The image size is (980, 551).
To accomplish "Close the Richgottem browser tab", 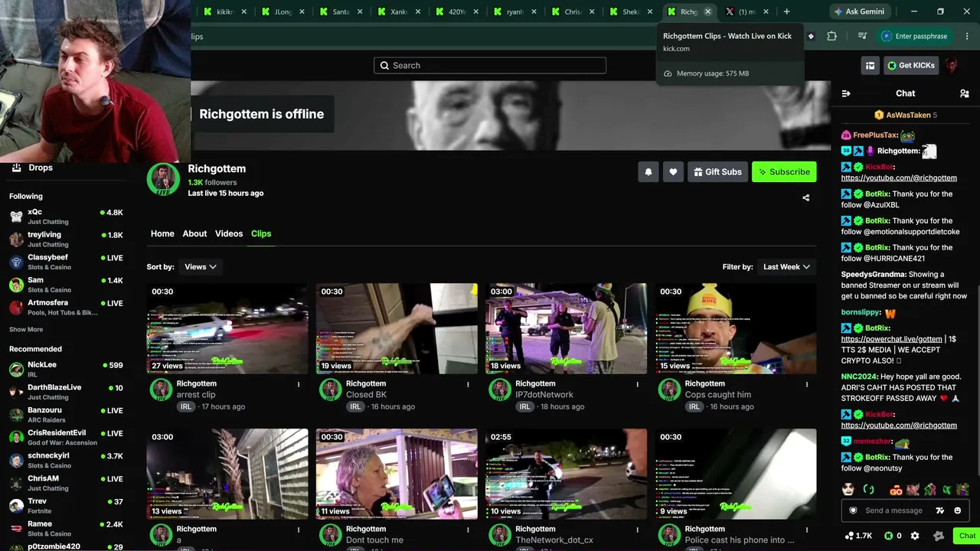I will pyautogui.click(x=707, y=11).
